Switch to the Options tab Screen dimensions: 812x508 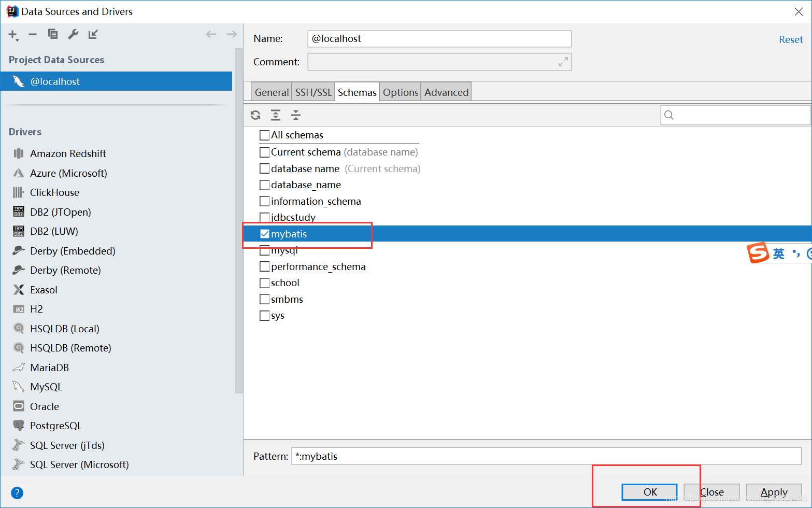coord(400,92)
